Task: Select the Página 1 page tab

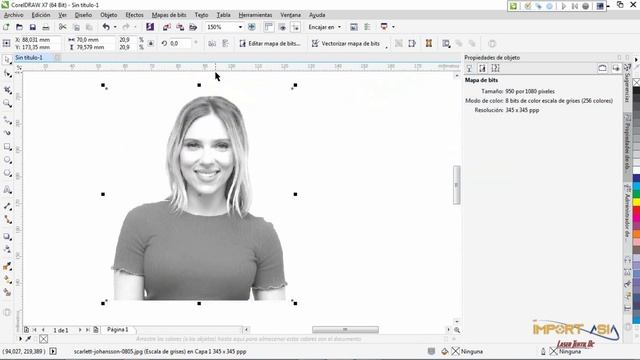Action: pyautogui.click(x=118, y=329)
